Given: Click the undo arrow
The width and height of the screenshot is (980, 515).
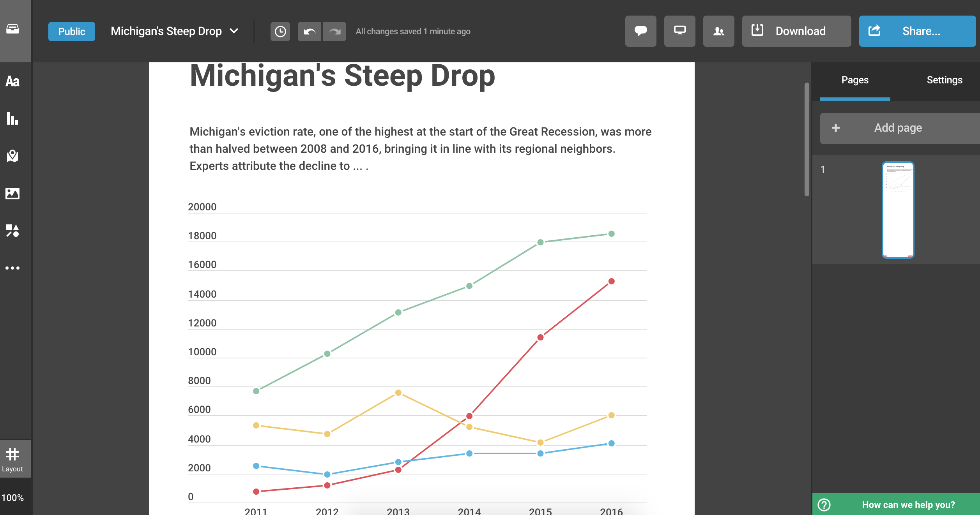Looking at the screenshot, I should (x=310, y=32).
